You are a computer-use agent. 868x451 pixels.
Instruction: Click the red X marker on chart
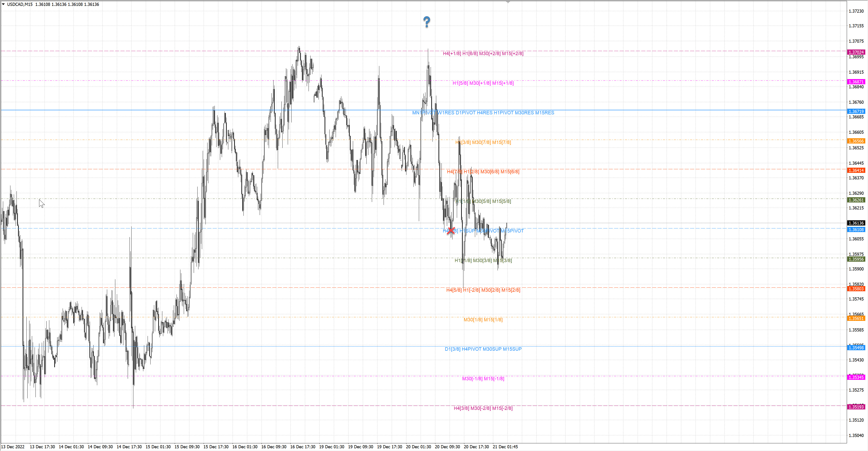click(451, 231)
